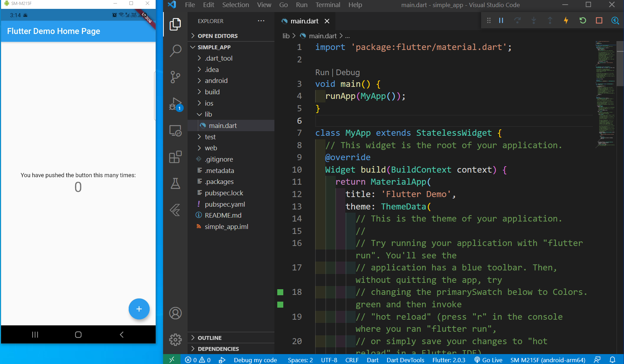This screenshot has width=624, height=364.
Task: Open the Explorer view in activity bar
Action: pyautogui.click(x=175, y=24)
